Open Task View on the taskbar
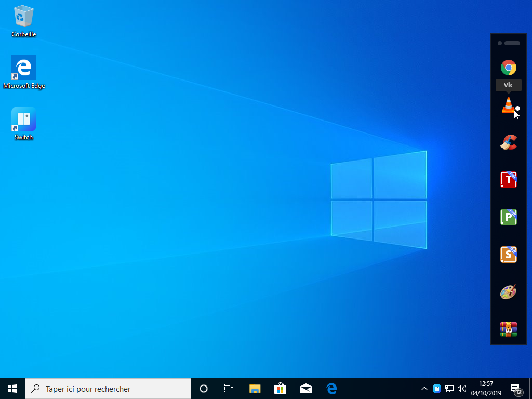The width and height of the screenshot is (532, 399). click(229, 389)
